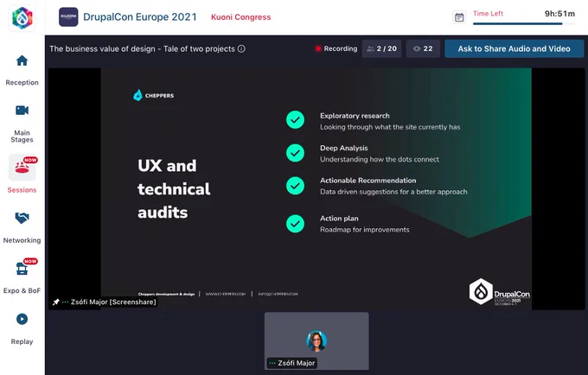Click the Exploratory research checkmark in the slide
The width and height of the screenshot is (588, 375).
[295, 120]
